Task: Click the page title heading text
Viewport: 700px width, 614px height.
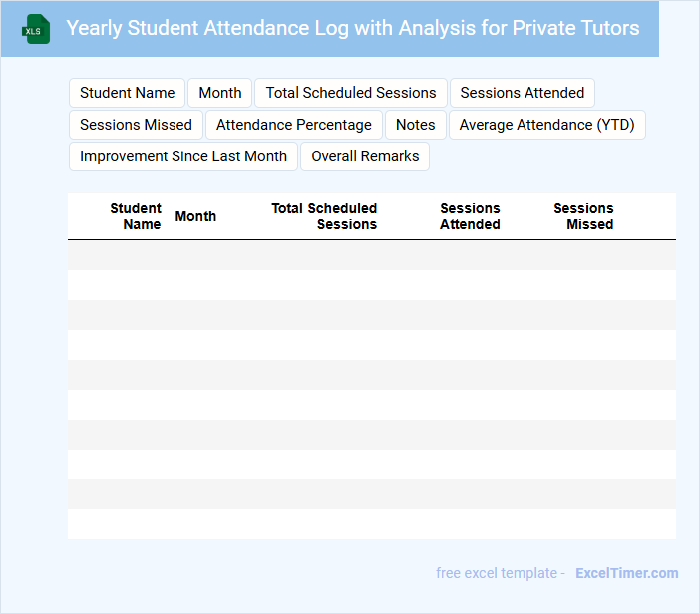Action: pos(353,28)
